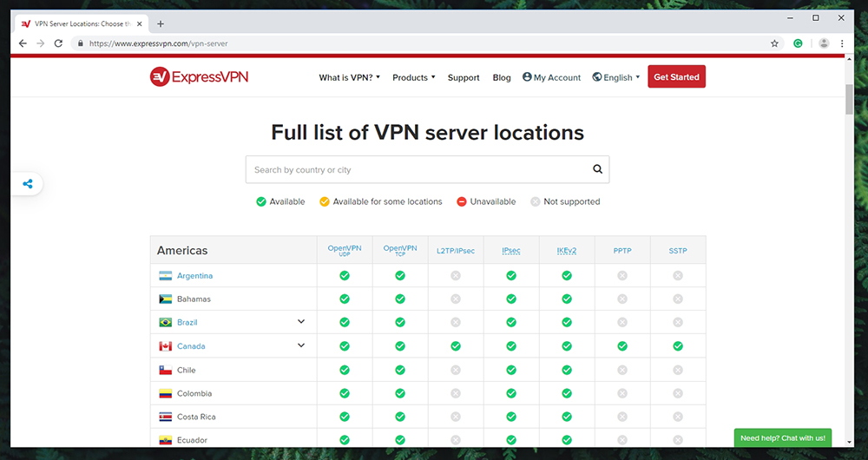This screenshot has height=460, width=868.
Task: Click the Full list of VPN server locations heading
Action: coord(427,133)
